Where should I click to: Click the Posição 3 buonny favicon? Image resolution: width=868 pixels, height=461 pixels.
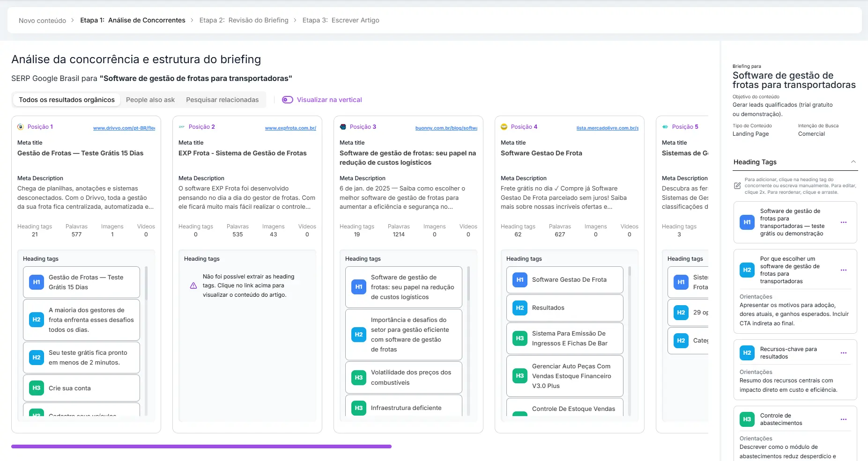click(343, 127)
